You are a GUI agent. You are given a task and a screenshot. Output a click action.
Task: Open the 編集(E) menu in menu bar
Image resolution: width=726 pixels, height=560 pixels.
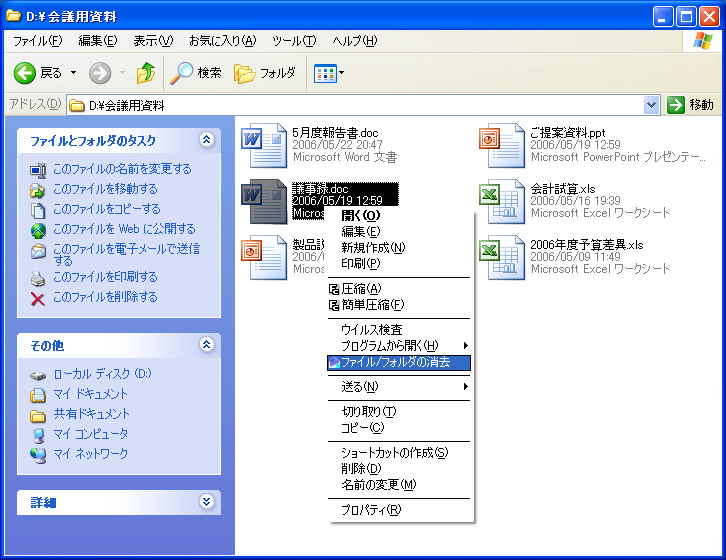coord(98,41)
